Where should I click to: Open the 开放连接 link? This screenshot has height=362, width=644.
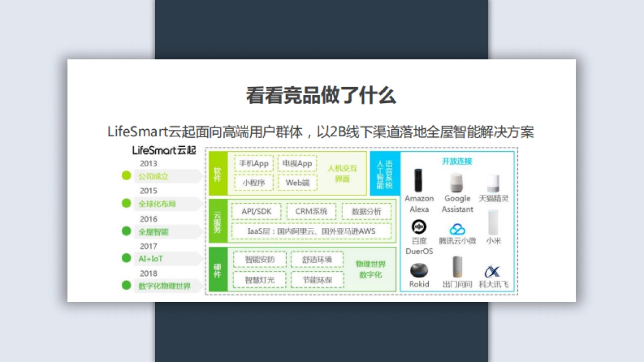(x=457, y=160)
